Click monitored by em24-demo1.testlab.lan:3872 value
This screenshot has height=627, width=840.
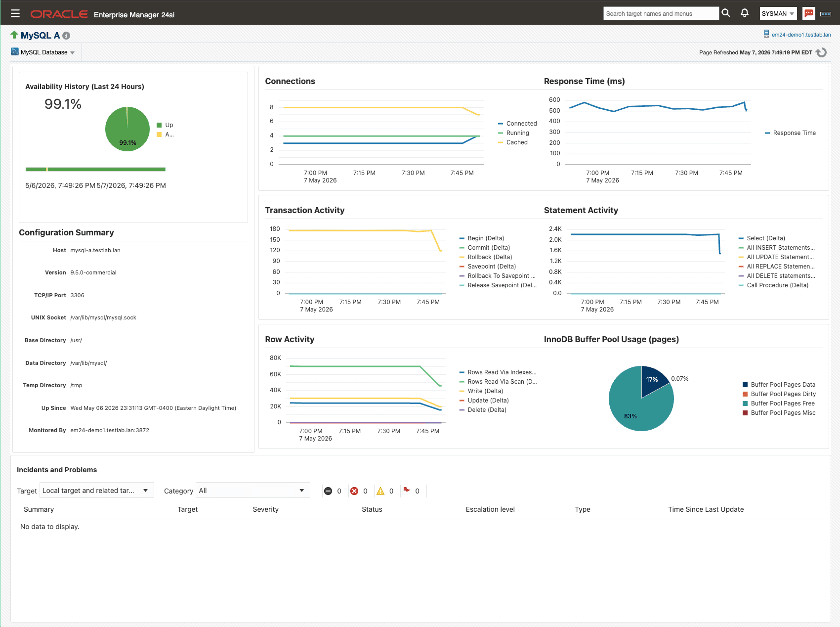coord(110,430)
